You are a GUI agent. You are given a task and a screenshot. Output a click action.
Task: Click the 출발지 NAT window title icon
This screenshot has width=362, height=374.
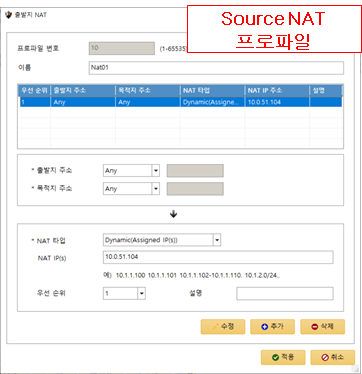[9, 15]
